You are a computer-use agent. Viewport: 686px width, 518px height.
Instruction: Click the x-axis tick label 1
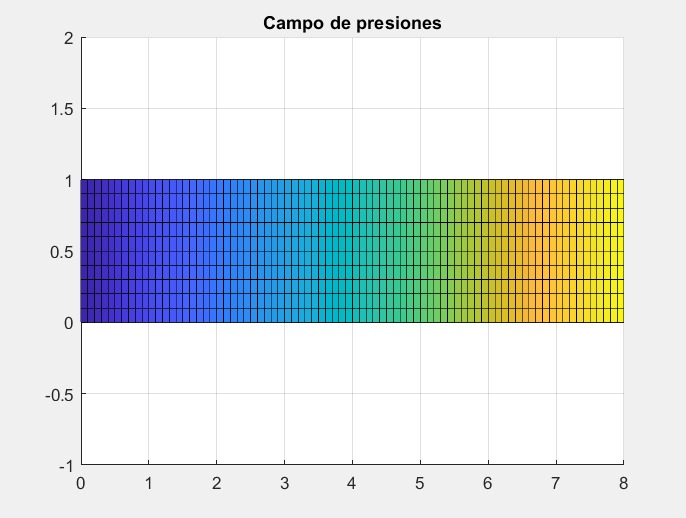coord(149,483)
